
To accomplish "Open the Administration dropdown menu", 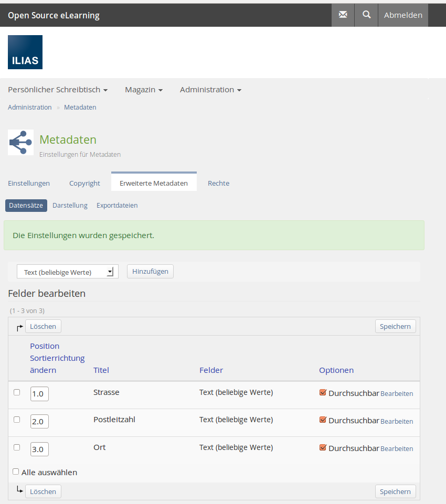I will click(210, 90).
